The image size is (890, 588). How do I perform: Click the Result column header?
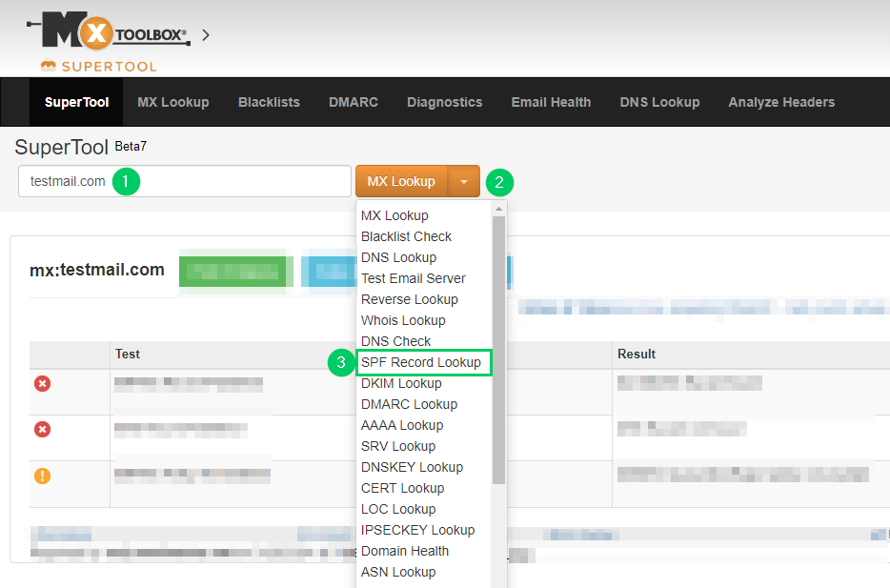pyautogui.click(x=637, y=355)
